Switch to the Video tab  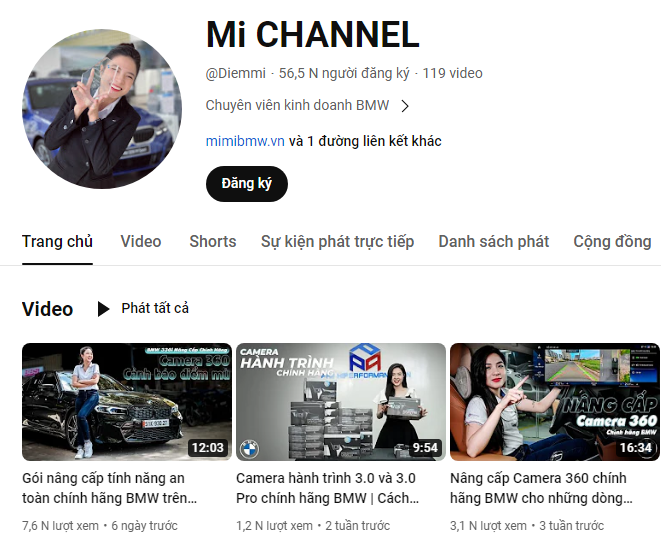click(x=141, y=242)
